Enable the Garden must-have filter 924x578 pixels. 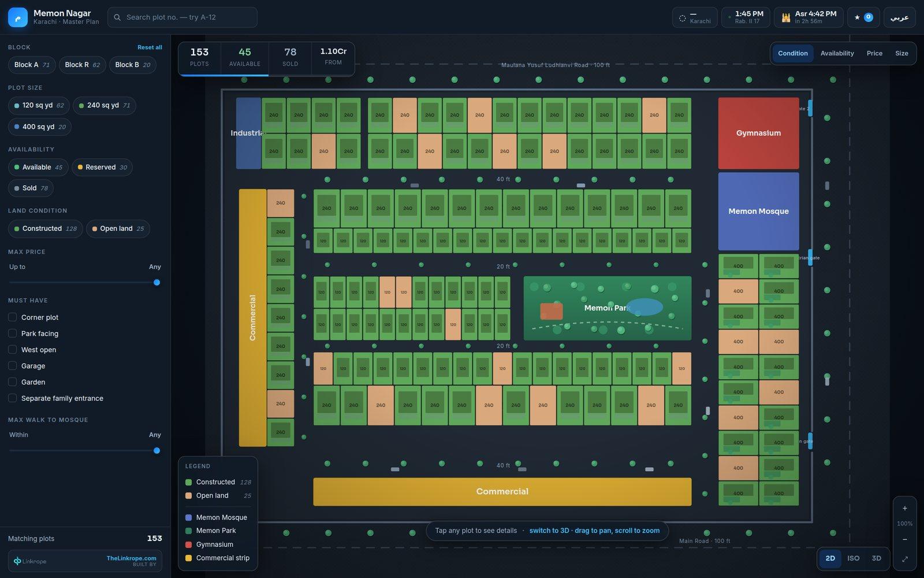click(x=12, y=381)
